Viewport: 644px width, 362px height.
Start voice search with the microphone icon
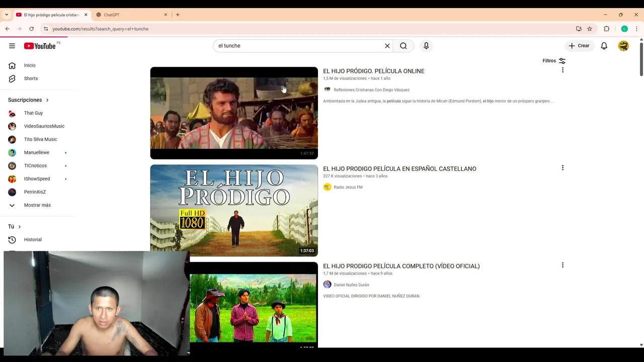pyautogui.click(x=426, y=46)
